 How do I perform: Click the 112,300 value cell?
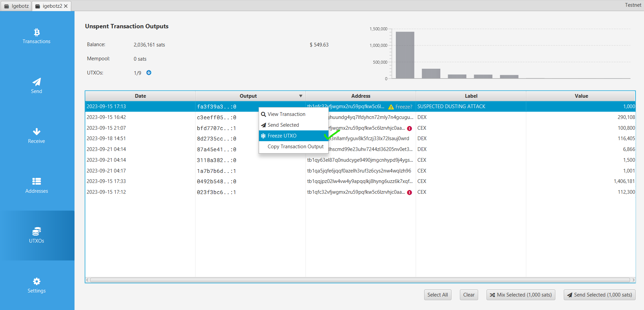coord(581,192)
